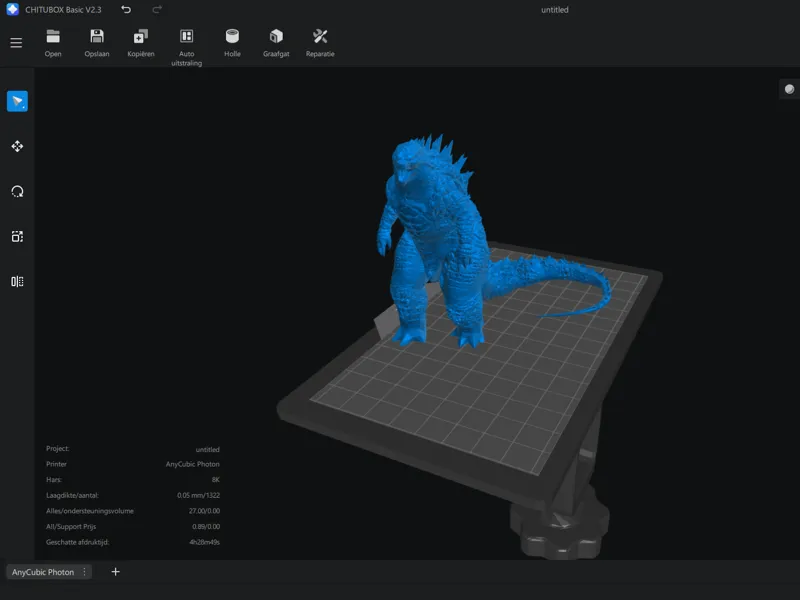Click the untitled window title text

pos(555,10)
